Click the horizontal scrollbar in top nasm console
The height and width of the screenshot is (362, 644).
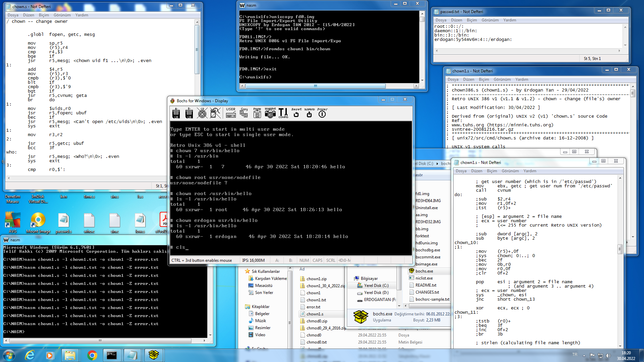pyautogui.click(x=315, y=86)
